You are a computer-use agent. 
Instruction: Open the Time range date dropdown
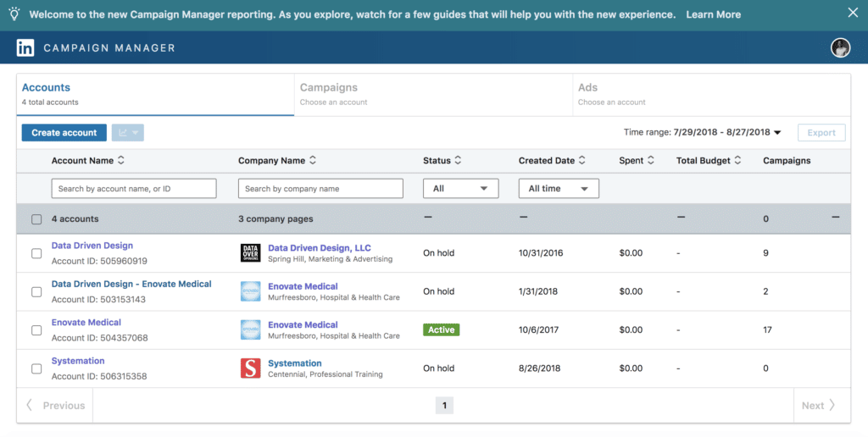tap(702, 132)
